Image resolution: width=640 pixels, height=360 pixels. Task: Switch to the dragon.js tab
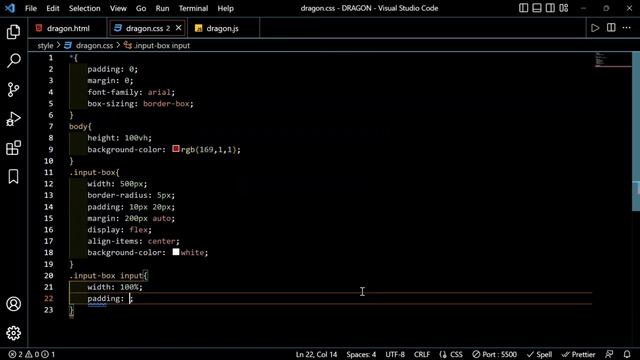coord(222,28)
